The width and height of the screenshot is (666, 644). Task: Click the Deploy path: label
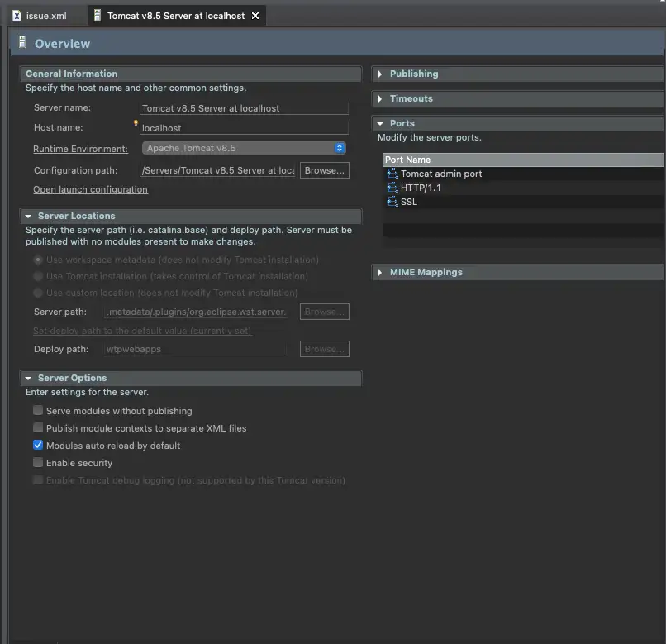61,349
